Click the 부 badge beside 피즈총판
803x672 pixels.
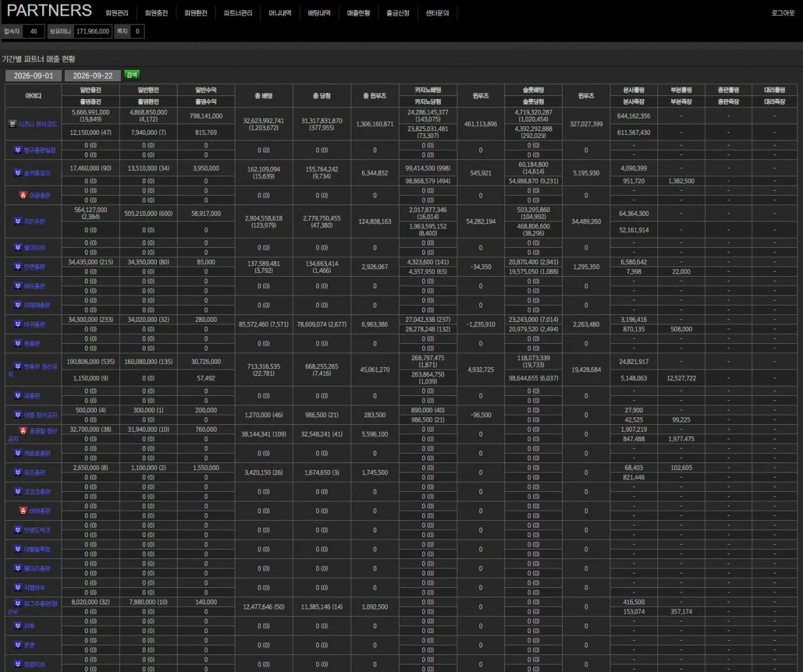(x=18, y=472)
